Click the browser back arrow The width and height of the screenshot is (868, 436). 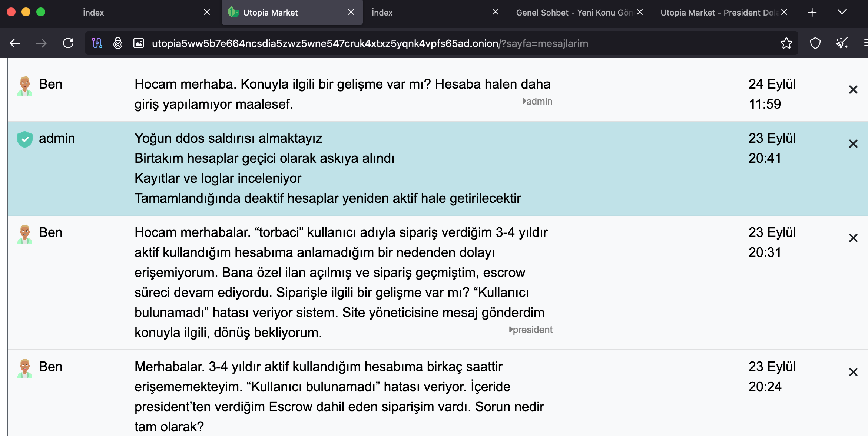click(15, 43)
